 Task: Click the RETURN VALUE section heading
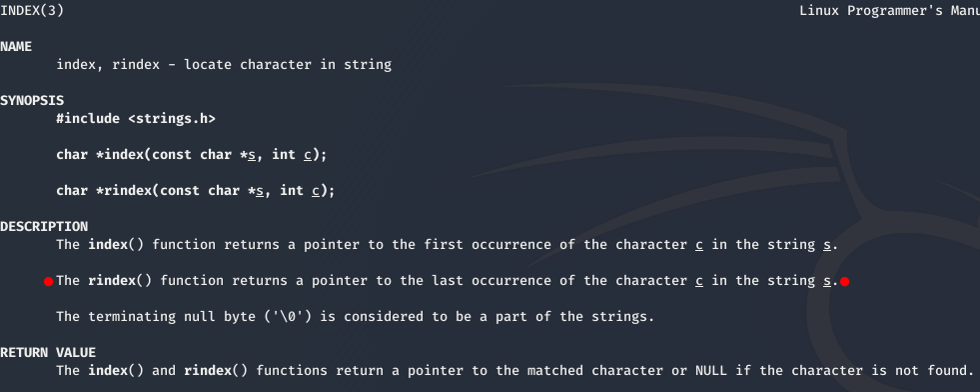tap(48, 353)
